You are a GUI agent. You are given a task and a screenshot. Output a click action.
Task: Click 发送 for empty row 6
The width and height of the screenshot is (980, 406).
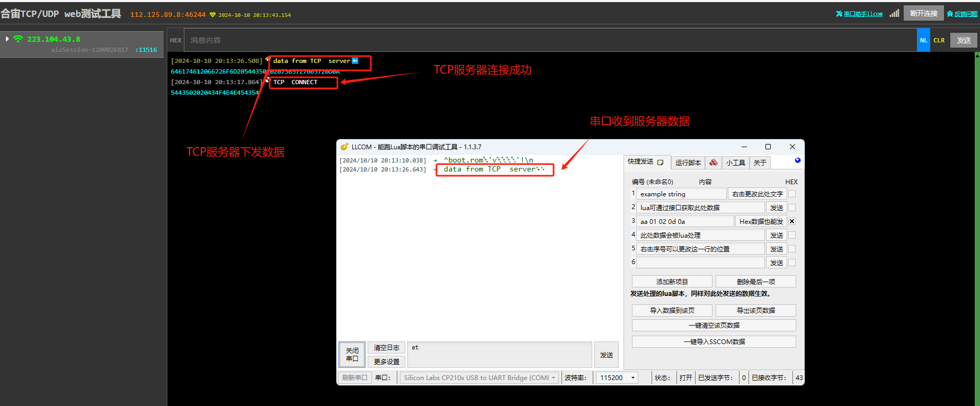(x=777, y=263)
